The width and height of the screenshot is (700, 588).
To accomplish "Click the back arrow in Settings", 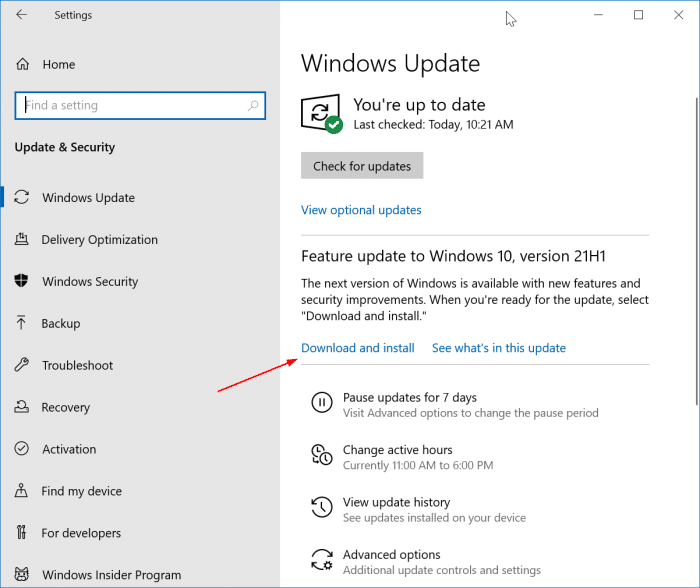I will pos(21,15).
